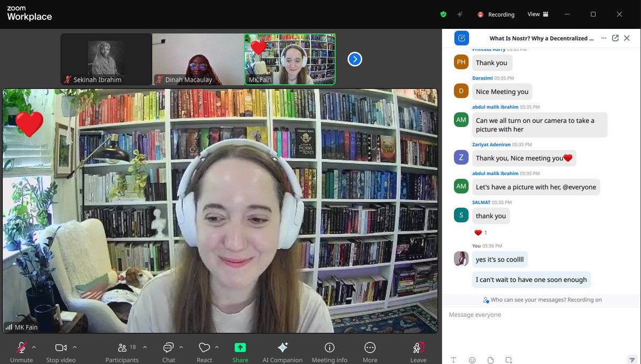The height and width of the screenshot is (364, 641).
Task: Expand the Chat options arrow
Action: click(x=181, y=347)
